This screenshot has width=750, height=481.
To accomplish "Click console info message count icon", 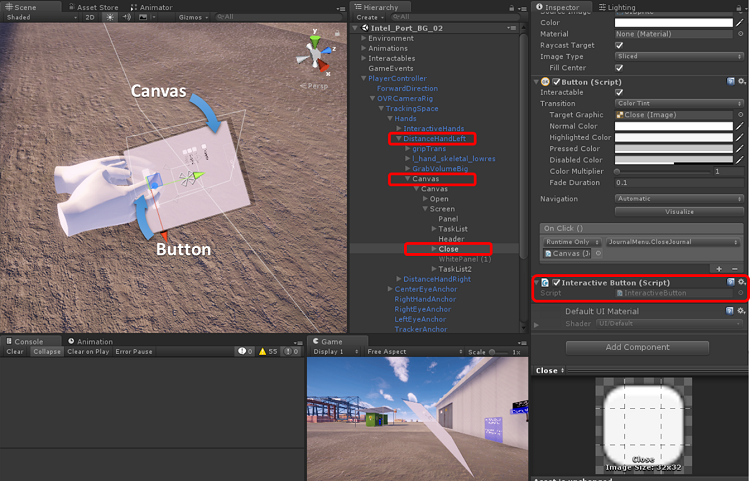I will click(246, 351).
